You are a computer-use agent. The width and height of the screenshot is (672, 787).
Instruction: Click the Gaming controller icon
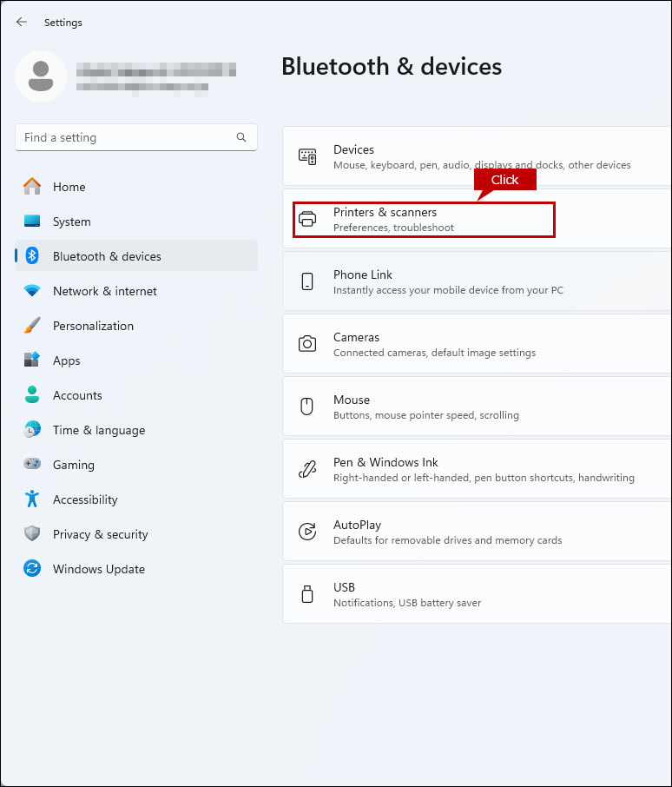pyautogui.click(x=32, y=464)
